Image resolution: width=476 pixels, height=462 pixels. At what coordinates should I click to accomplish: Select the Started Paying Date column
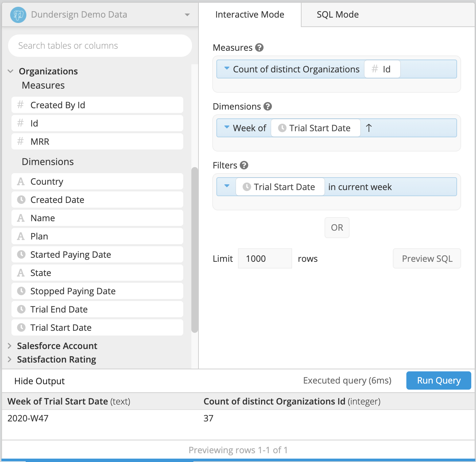97,254
